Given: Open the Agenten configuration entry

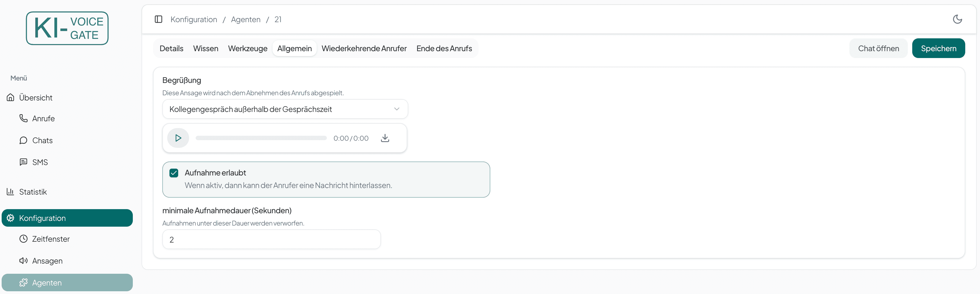Looking at the screenshot, I should pyautogui.click(x=47, y=282).
